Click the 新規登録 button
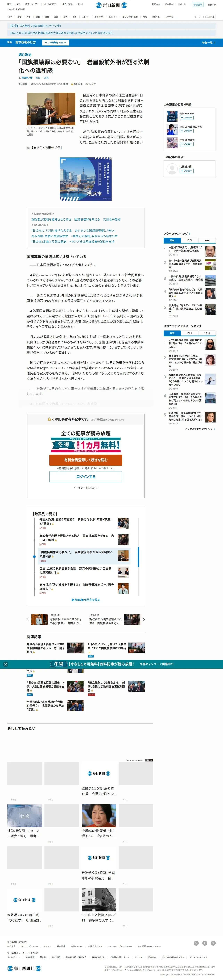This screenshot has width=223, height=980. [197, 5]
